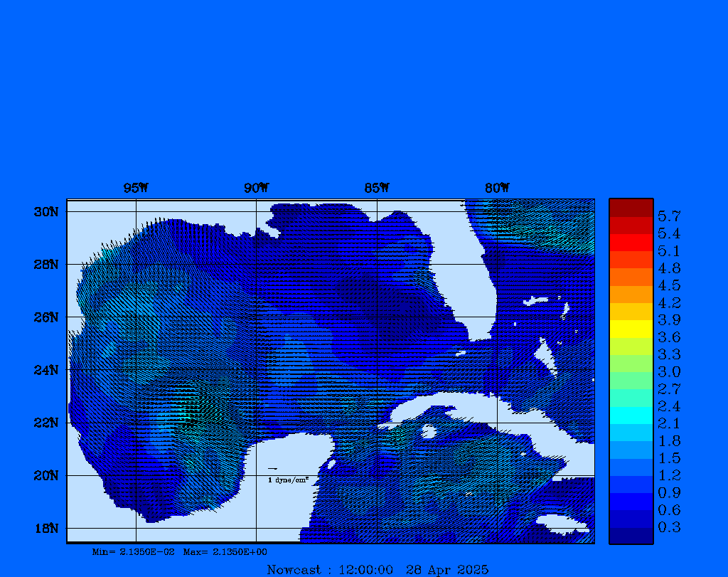Click the 0.3 colorbar value label
728x577 pixels.
tap(669, 527)
